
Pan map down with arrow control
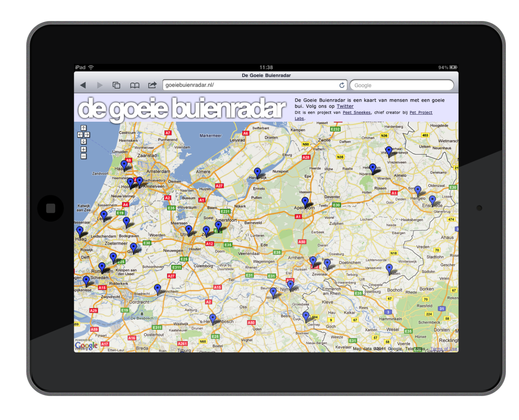84,142
